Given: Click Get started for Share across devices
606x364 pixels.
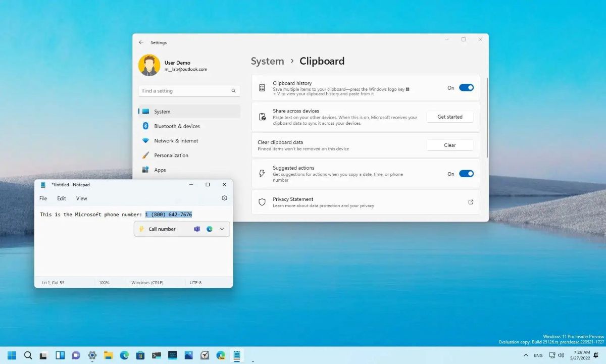Looking at the screenshot, I should 450,117.
